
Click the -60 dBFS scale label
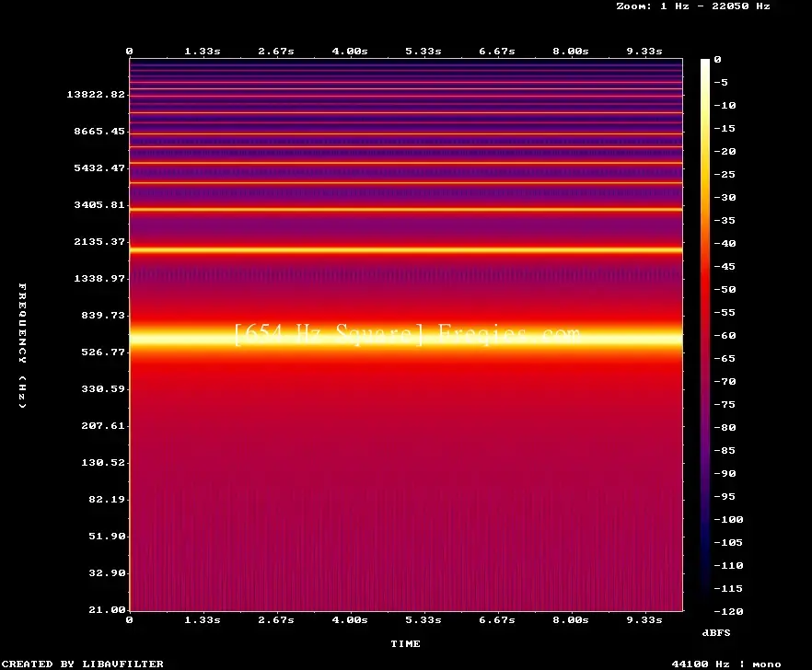pyautogui.click(x=725, y=336)
